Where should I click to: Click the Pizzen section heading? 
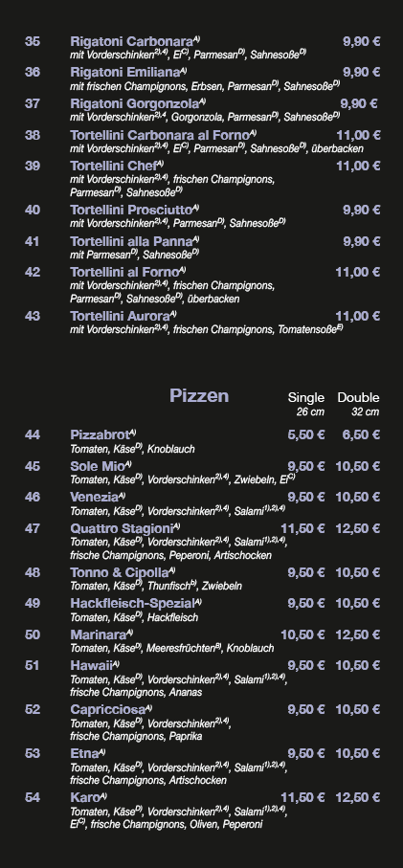[199, 396]
